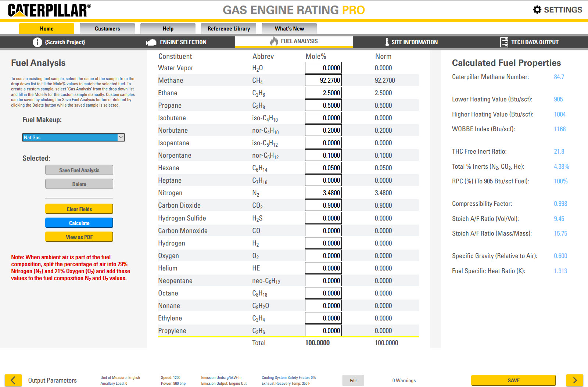Click the blue Calculate button
The image size is (588, 387).
click(x=79, y=223)
